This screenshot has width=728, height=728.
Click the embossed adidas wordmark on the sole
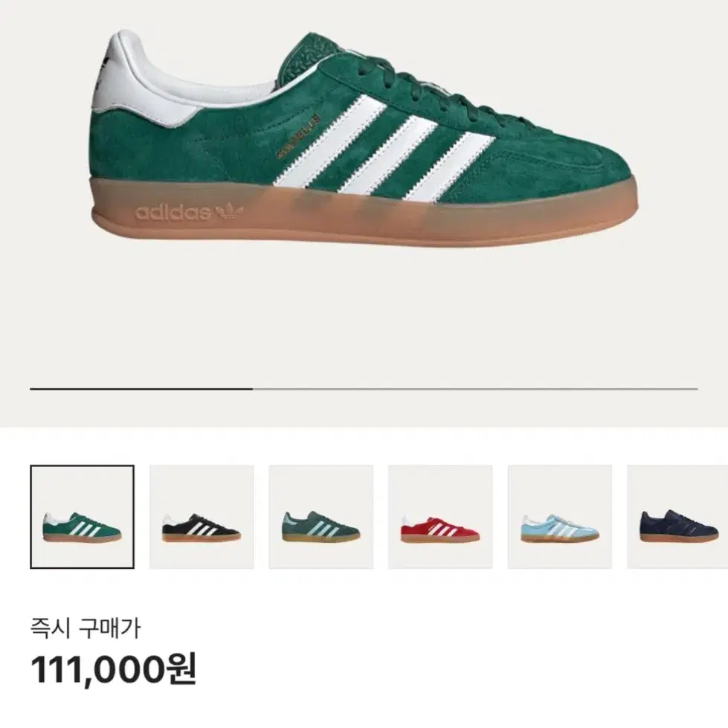coord(173,212)
